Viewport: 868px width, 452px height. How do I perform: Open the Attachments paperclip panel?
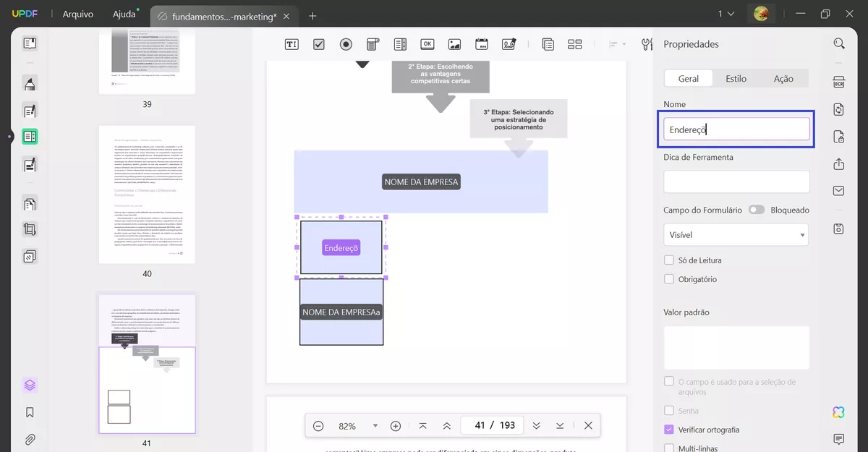(30, 439)
